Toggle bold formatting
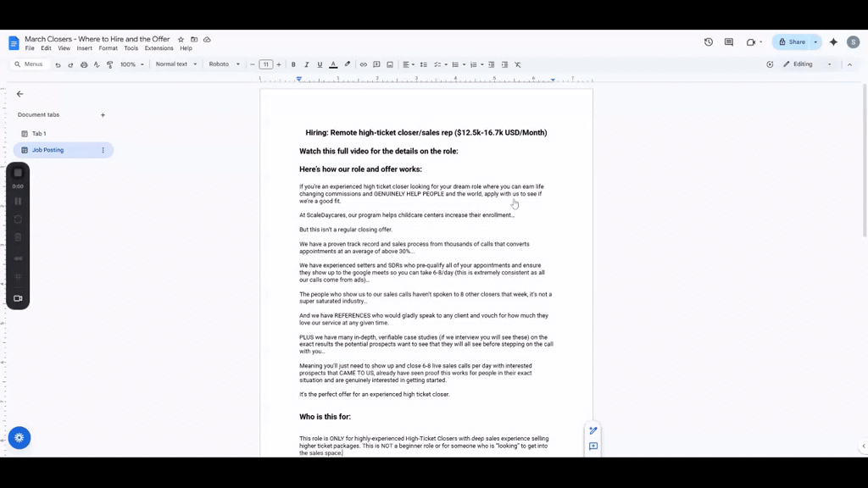 (x=293, y=64)
